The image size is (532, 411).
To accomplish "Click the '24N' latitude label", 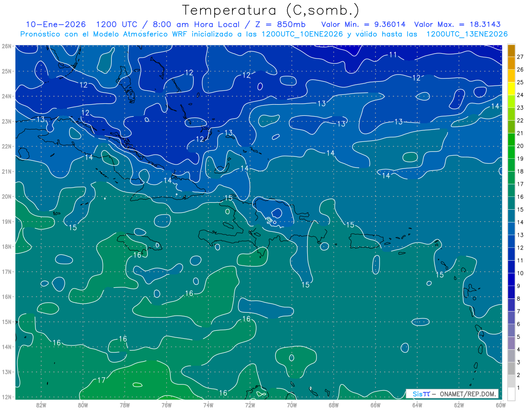I will click(x=7, y=96).
